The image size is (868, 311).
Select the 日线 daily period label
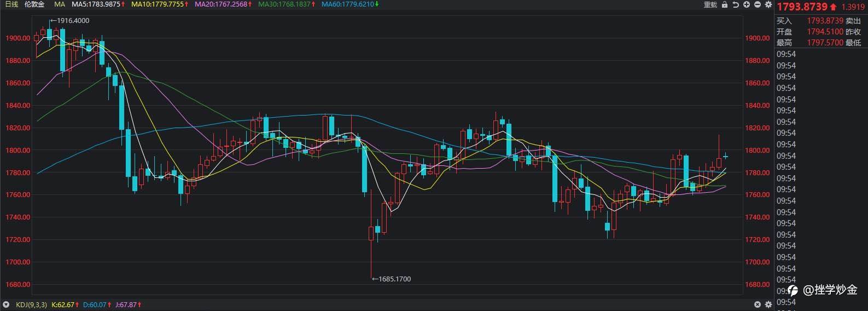(11, 4)
